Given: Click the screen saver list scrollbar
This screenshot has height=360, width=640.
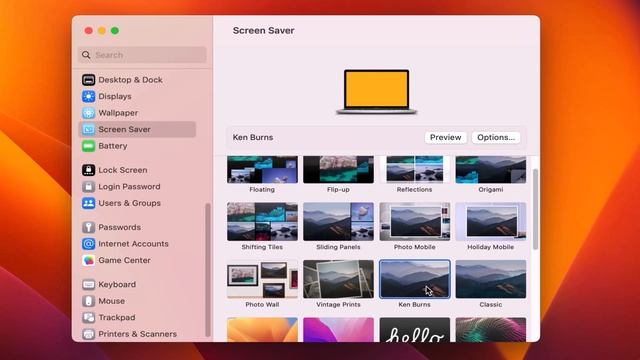Looking at the screenshot, I should [x=535, y=209].
